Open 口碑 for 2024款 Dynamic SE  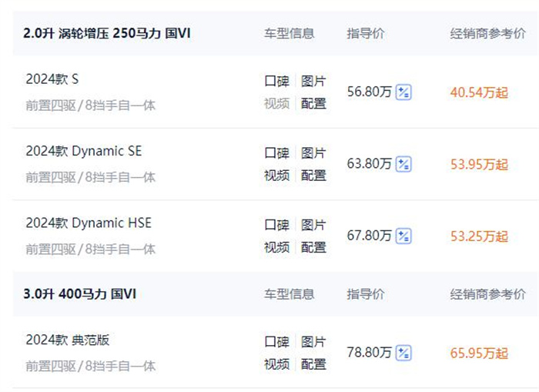point(276,153)
